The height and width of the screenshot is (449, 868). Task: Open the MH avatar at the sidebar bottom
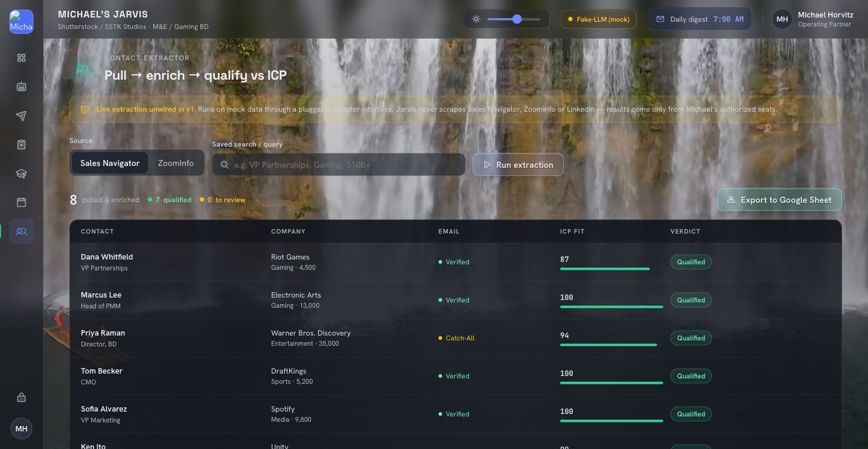tap(21, 428)
